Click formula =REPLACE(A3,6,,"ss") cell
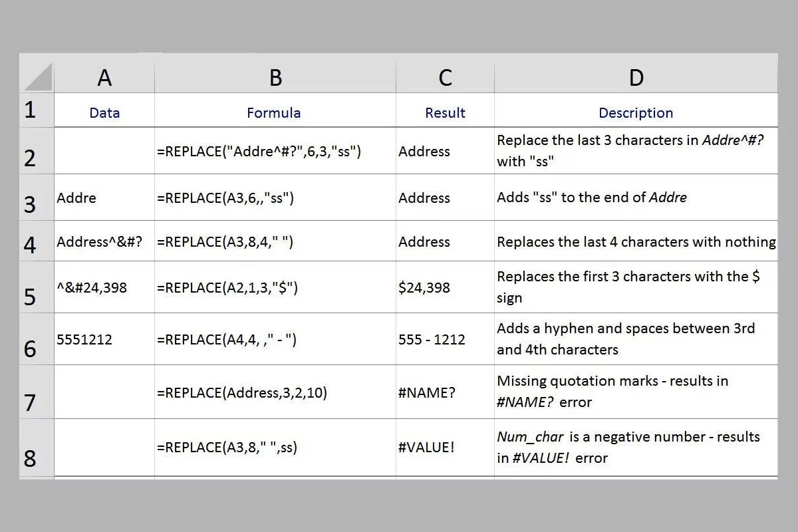Viewport: 798px width, 532px height. tap(275, 198)
